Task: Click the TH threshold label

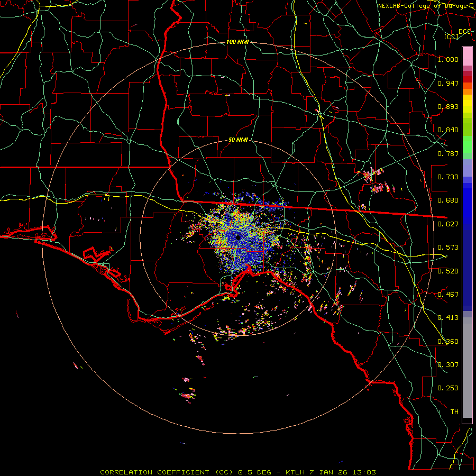Action: click(x=454, y=412)
